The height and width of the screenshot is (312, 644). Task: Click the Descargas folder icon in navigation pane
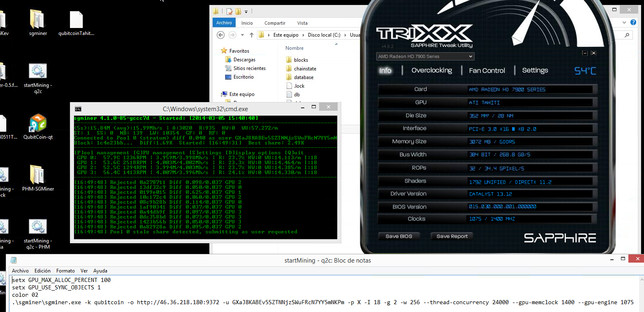[228, 60]
